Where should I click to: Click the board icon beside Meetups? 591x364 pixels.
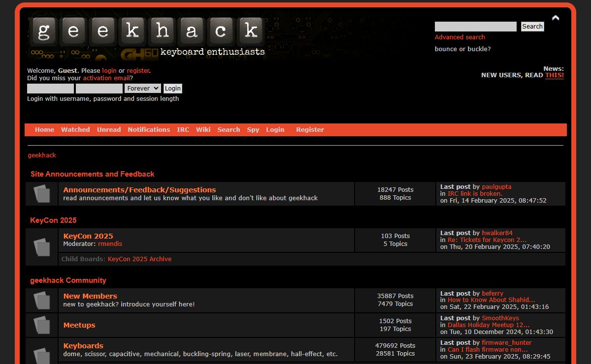(42, 325)
